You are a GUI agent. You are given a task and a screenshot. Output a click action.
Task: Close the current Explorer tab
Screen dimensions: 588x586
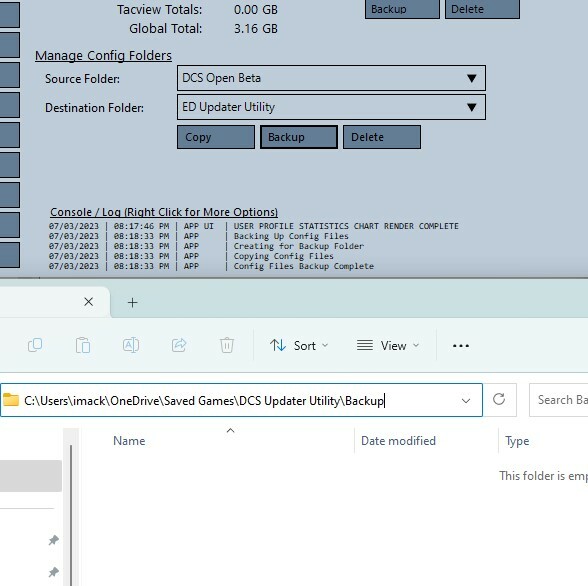click(88, 302)
